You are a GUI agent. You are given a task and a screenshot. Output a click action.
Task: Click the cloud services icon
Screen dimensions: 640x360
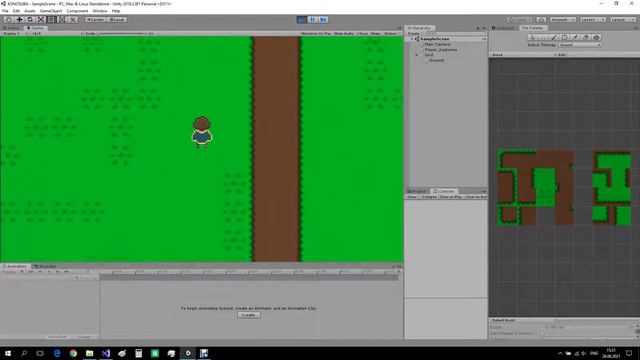tap(541, 20)
